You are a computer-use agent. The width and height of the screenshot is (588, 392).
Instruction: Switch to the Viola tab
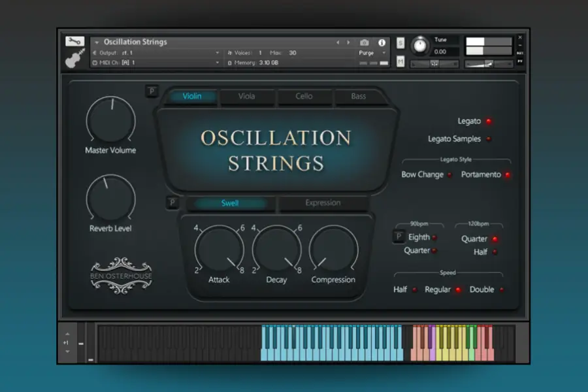pos(247,97)
